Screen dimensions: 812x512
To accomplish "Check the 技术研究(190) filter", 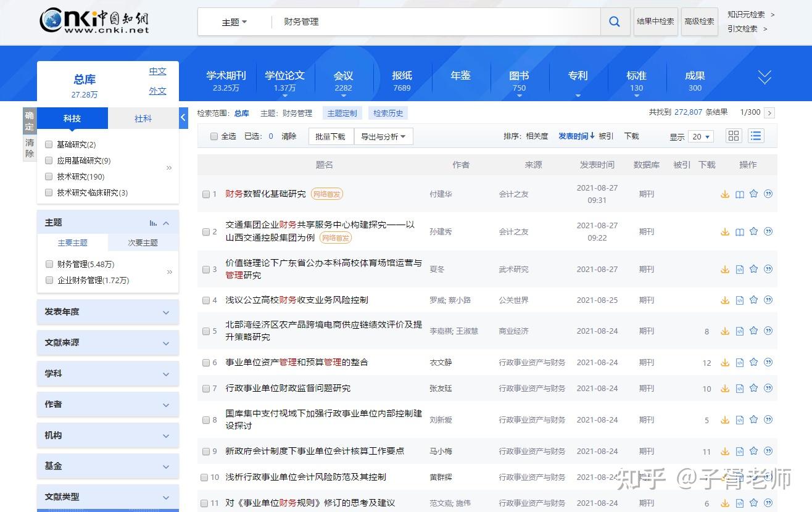I will [x=49, y=176].
